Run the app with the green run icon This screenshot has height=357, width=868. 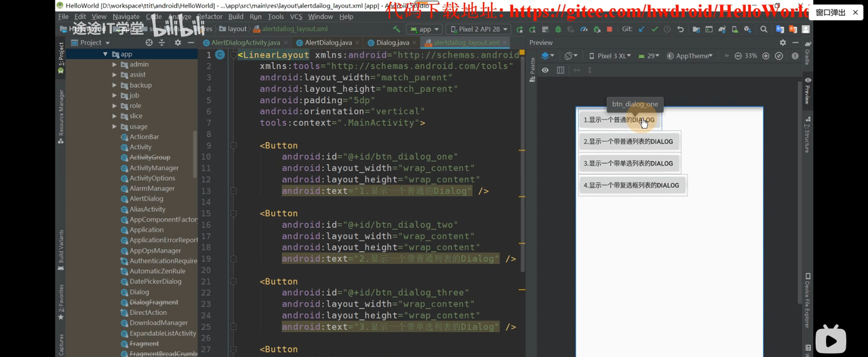coord(519,29)
